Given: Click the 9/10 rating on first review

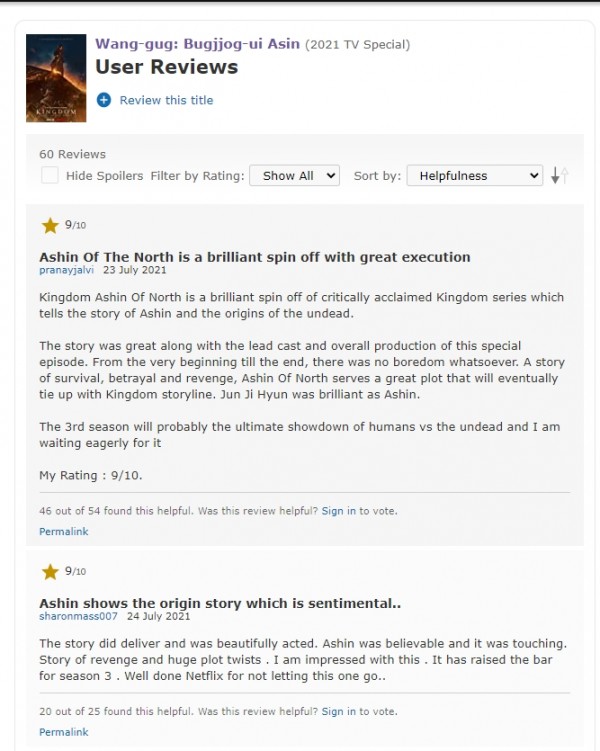Looking at the screenshot, I should point(75,226).
